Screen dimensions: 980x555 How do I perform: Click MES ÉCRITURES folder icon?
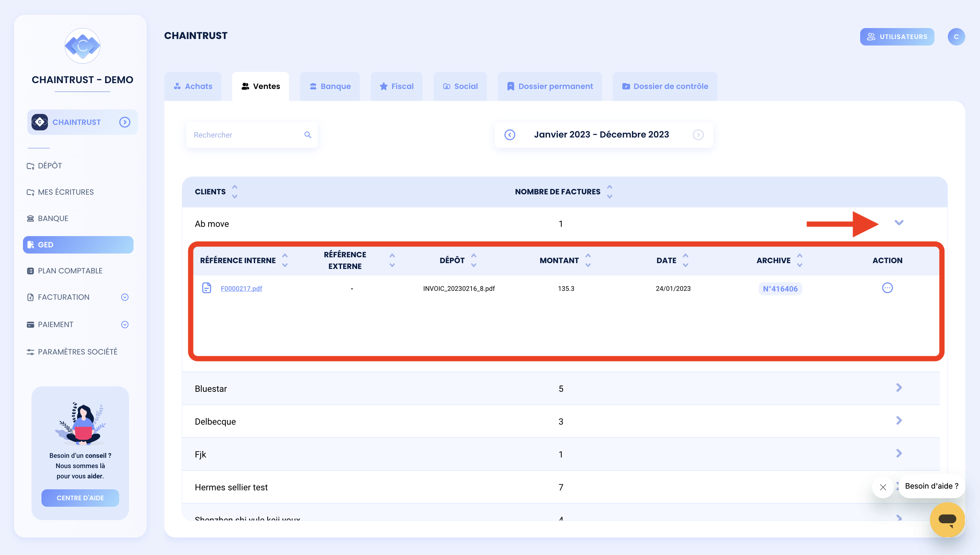[x=30, y=192]
